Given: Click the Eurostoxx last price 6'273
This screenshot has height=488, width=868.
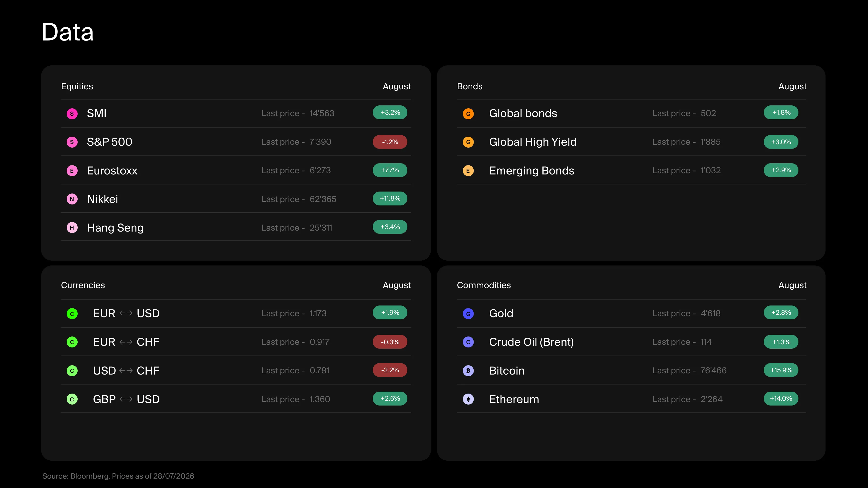Looking at the screenshot, I should [x=320, y=170].
